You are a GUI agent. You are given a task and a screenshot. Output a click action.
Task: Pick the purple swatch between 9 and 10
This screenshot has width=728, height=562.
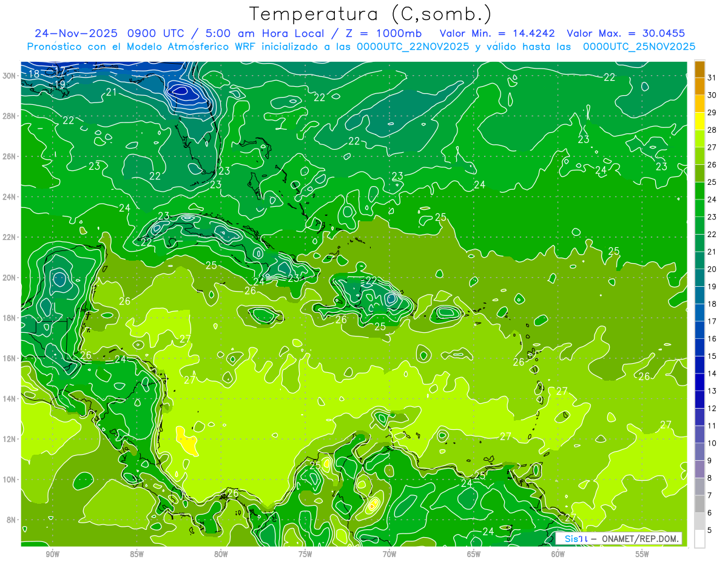699,452
